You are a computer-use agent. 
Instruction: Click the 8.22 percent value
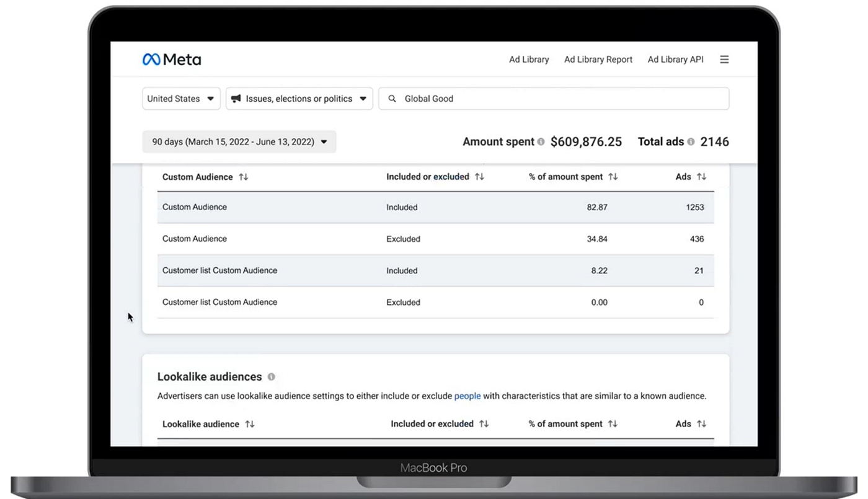point(600,270)
